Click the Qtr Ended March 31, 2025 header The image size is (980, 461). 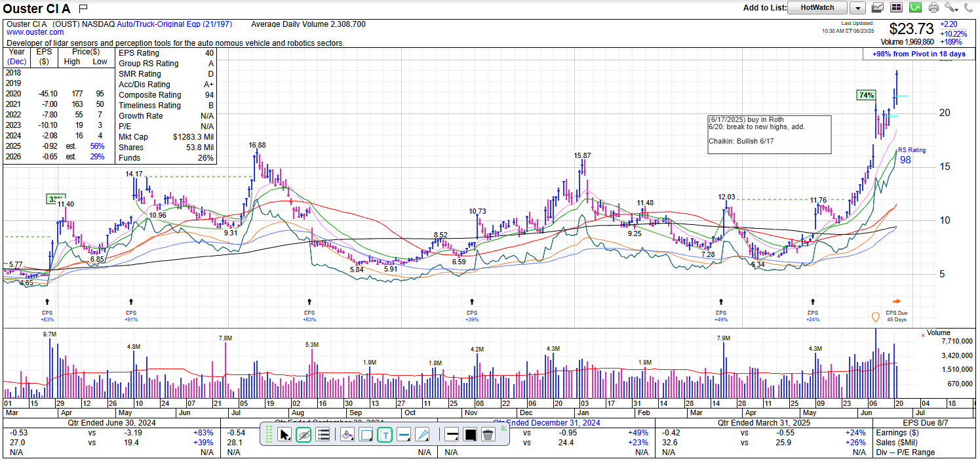pos(764,424)
